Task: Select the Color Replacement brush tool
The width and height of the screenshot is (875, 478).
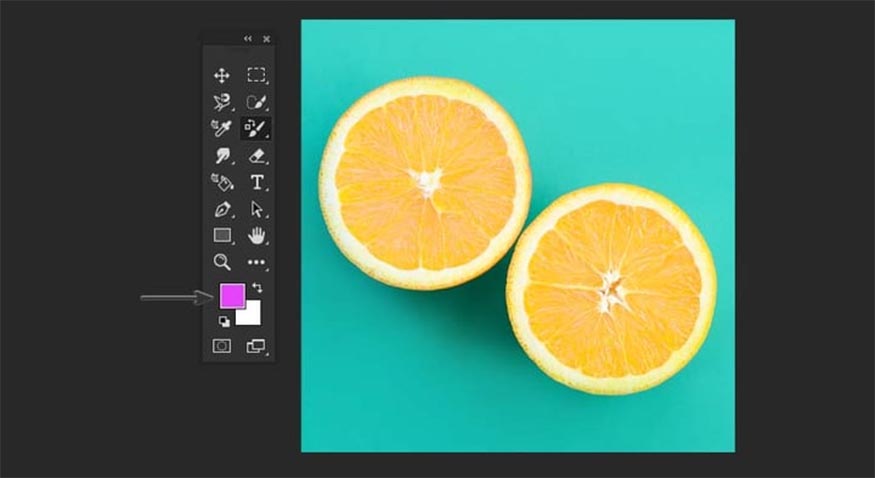Action: click(x=256, y=128)
